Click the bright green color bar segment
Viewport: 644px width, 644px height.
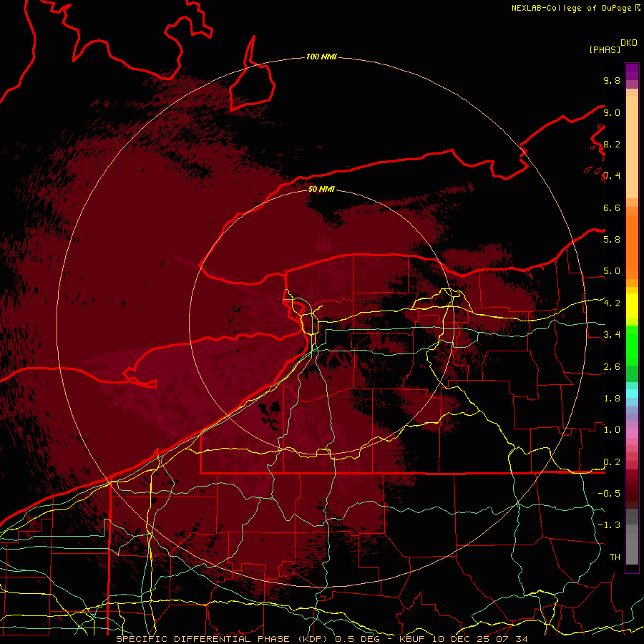(x=632, y=346)
